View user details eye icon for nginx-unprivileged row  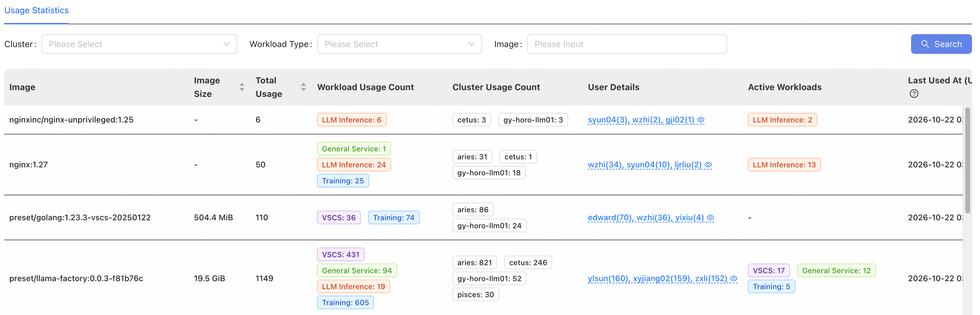(x=701, y=120)
